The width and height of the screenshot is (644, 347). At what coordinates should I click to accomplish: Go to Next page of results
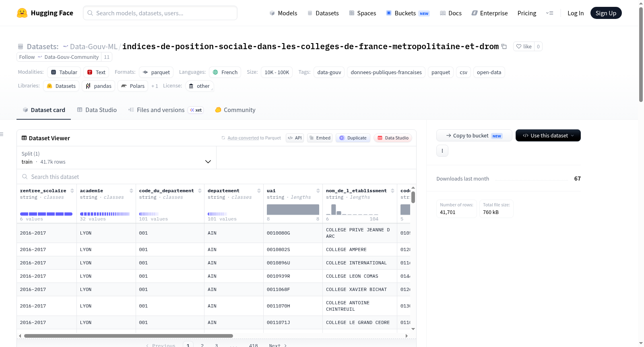coord(278,345)
